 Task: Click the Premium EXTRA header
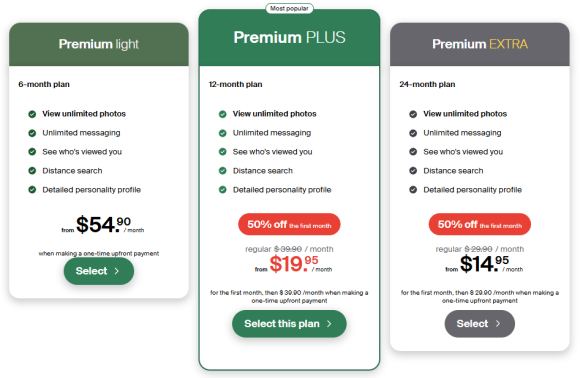(480, 44)
